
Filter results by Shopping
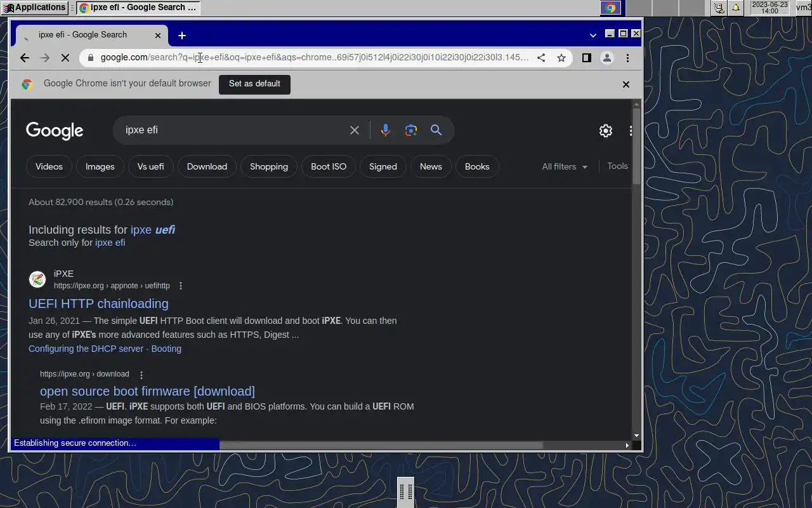click(269, 166)
